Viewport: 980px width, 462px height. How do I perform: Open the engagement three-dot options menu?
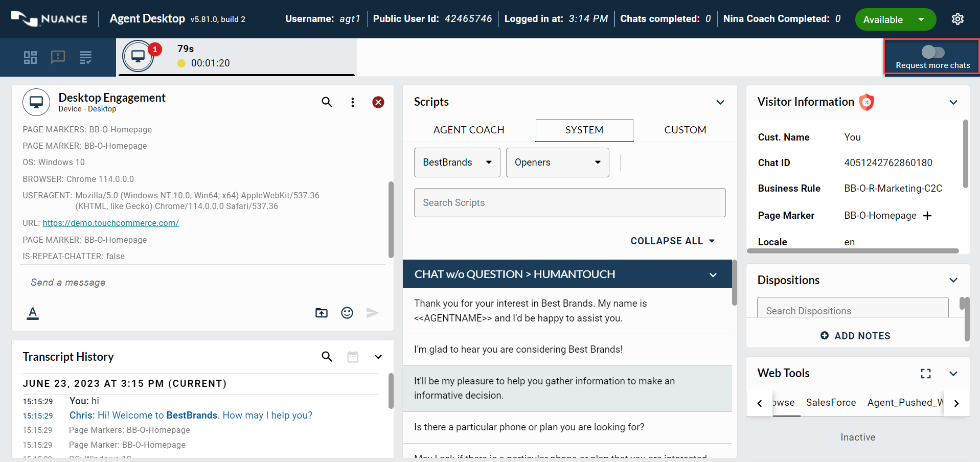352,102
